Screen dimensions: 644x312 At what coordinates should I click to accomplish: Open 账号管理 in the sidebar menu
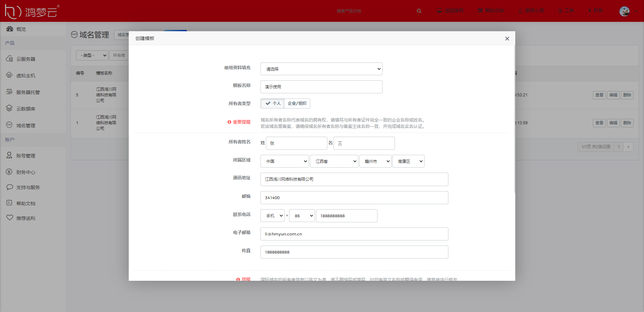(x=26, y=156)
